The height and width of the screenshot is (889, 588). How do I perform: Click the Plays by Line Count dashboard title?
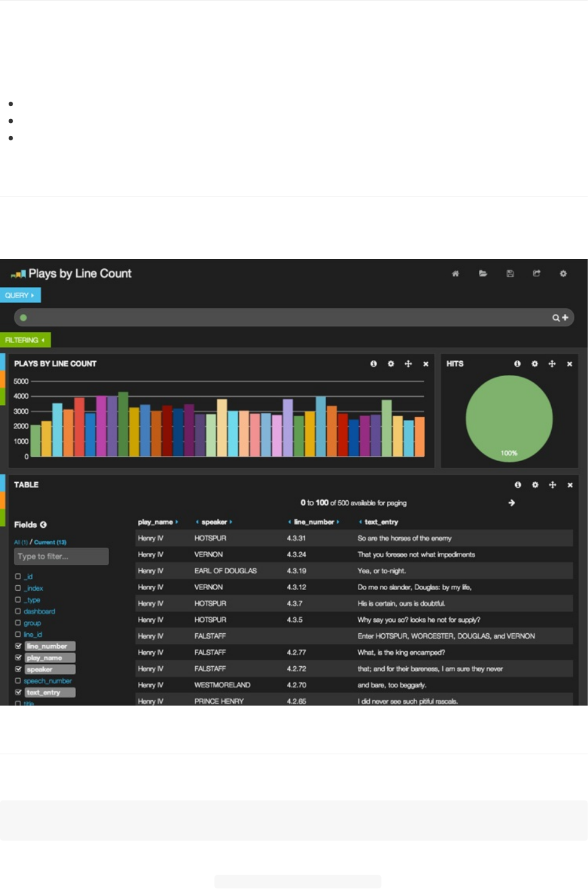coord(80,273)
